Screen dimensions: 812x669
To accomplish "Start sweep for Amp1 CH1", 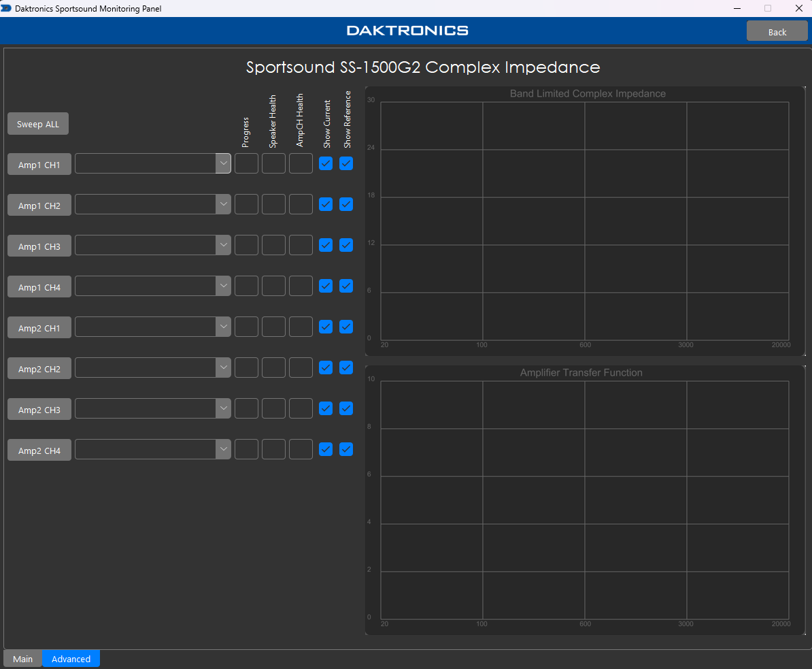I will pos(39,165).
